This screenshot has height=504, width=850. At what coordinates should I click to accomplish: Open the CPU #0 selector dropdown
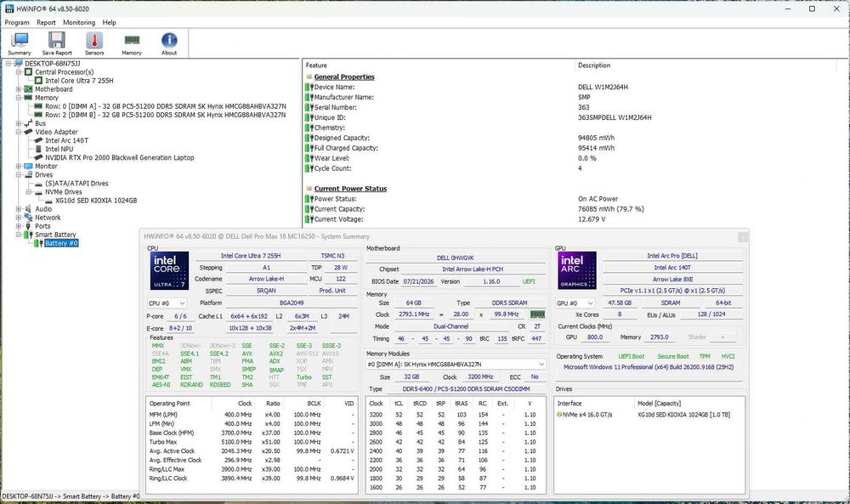167,303
